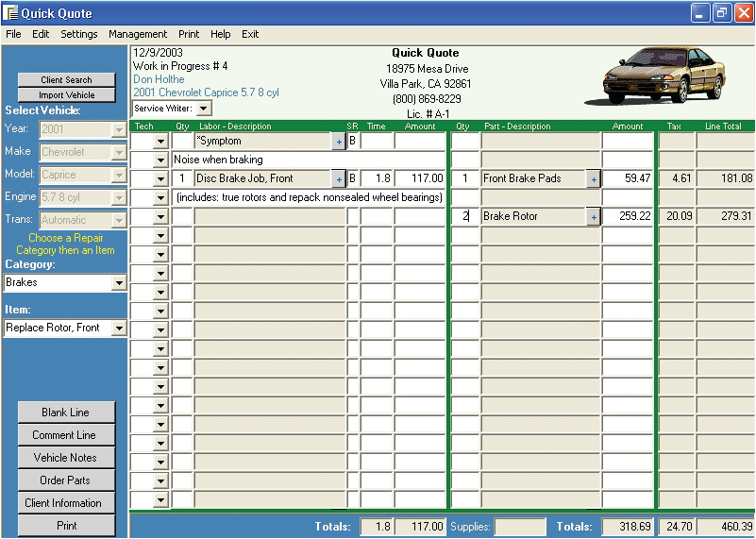Click the line total 181.08
Viewport: 756px width, 539px height.
725,178
